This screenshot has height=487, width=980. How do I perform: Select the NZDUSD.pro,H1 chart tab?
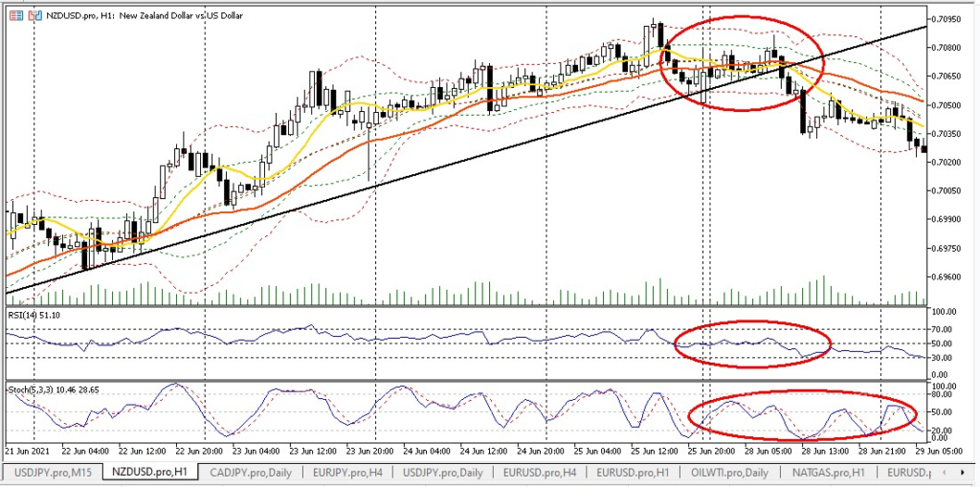(150, 472)
